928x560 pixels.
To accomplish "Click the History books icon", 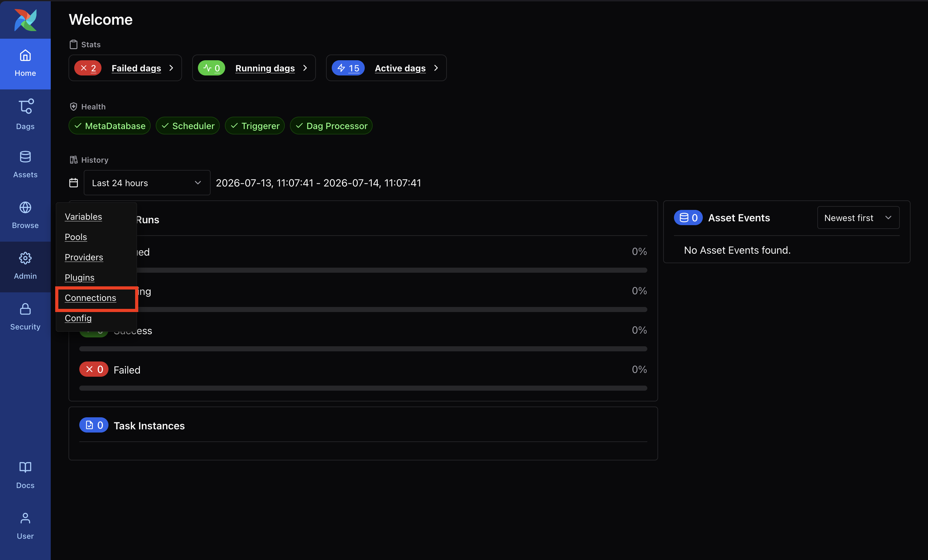I will tap(74, 160).
